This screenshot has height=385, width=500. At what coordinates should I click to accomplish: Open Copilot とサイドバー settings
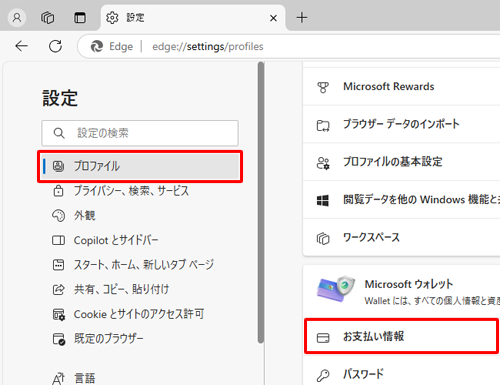(140, 240)
